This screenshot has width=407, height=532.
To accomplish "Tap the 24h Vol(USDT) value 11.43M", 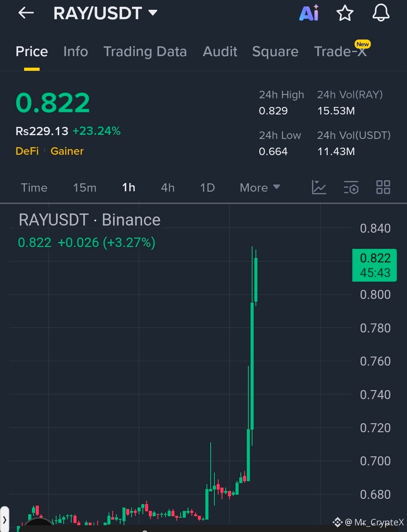I will coord(336,151).
